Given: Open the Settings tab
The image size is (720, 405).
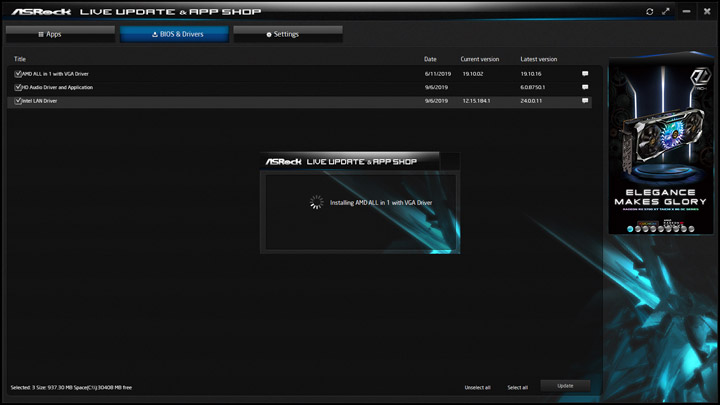Looking at the screenshot, I should 288,34.
